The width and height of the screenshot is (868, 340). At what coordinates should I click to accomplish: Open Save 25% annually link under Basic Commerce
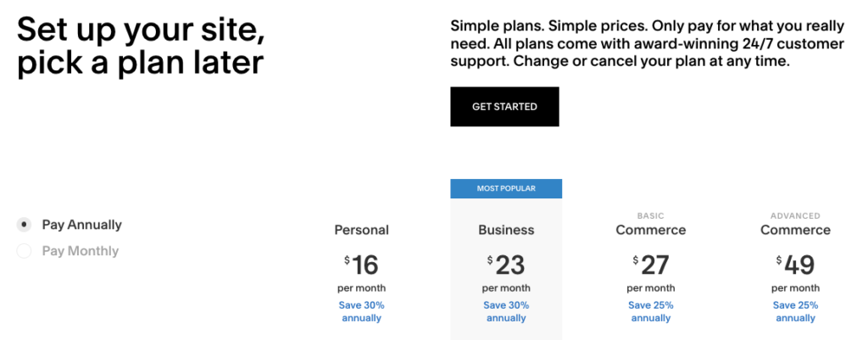651,311
